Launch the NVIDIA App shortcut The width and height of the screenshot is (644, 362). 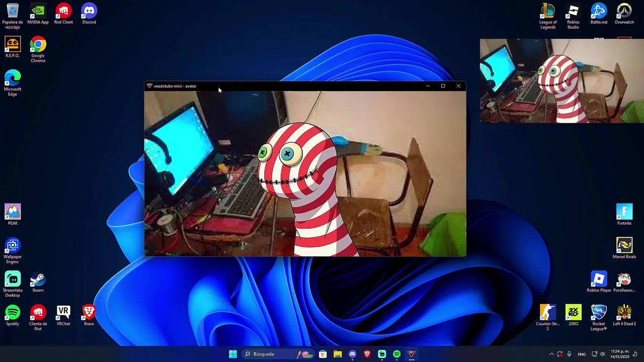click(38, 14)
